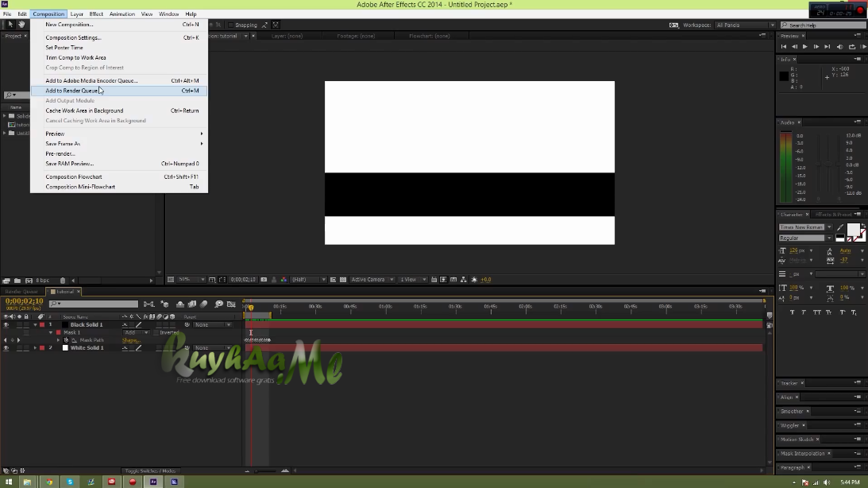Open the resolution (Half) dropdown
The image size is (868, 488).
(308, 280)
